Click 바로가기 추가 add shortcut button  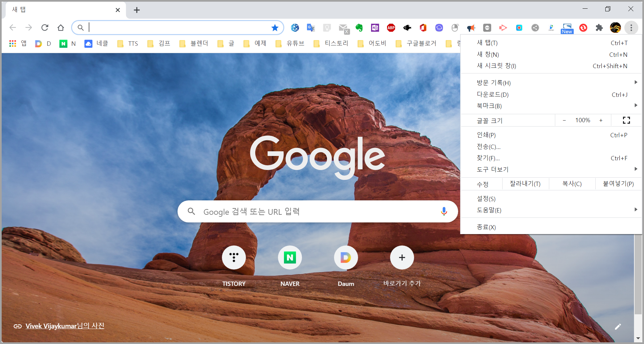pos(402,266)
